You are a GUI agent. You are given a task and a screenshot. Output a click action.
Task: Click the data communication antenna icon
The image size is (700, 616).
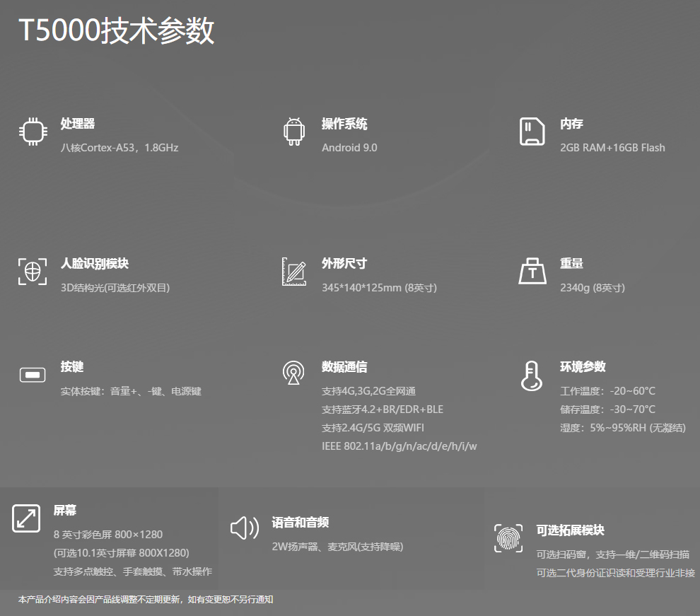click(293, 373)
